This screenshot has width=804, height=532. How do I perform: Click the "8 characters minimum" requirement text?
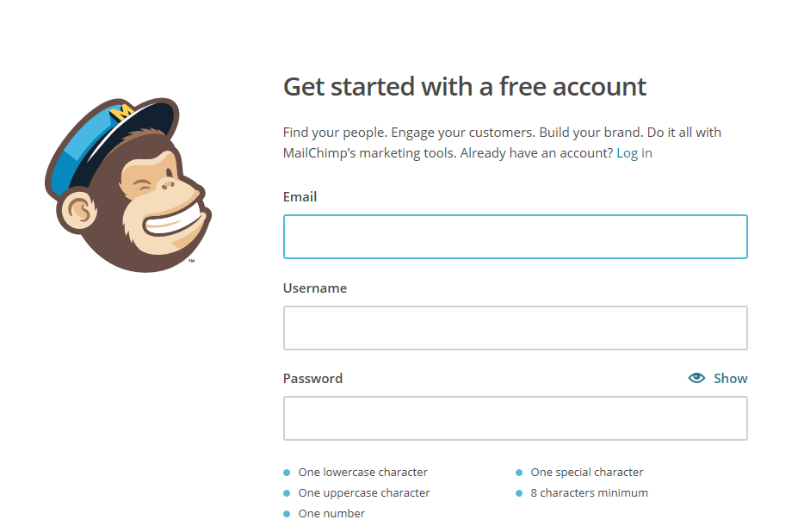click(x=589, y=492)
